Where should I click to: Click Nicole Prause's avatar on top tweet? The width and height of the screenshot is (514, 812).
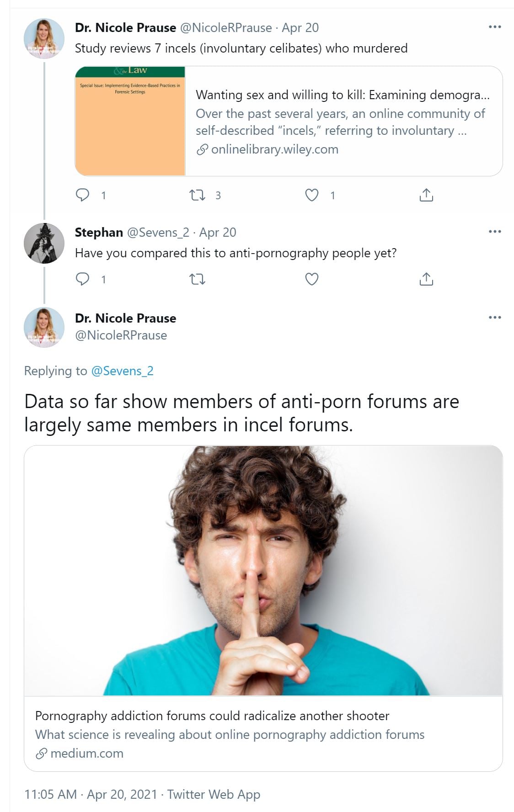(x=44, y=39)
